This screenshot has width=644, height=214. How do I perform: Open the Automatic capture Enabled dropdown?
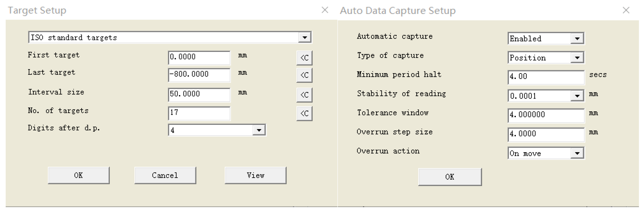pos(577,39)
